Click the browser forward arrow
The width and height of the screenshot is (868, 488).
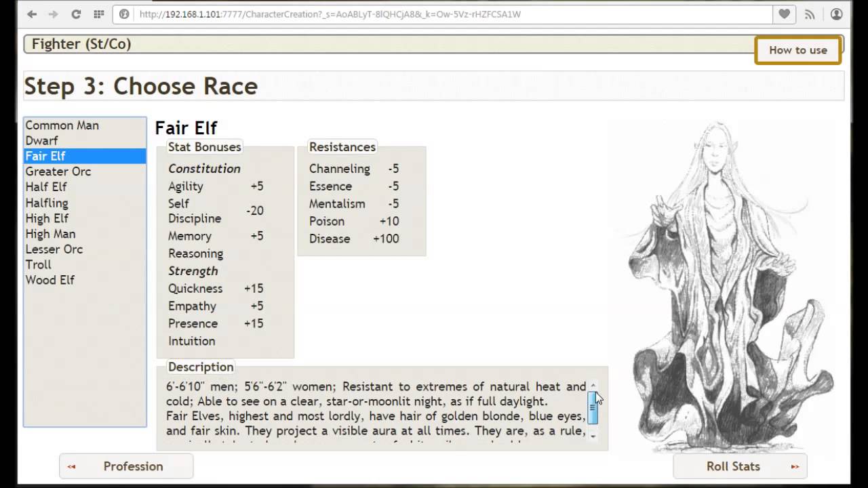(54, 14)
